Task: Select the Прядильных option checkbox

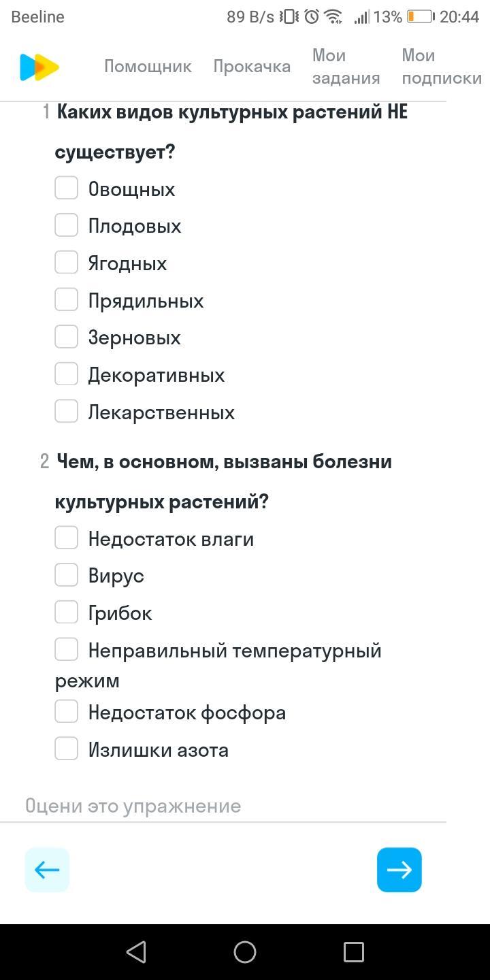Action: point(67,299)
